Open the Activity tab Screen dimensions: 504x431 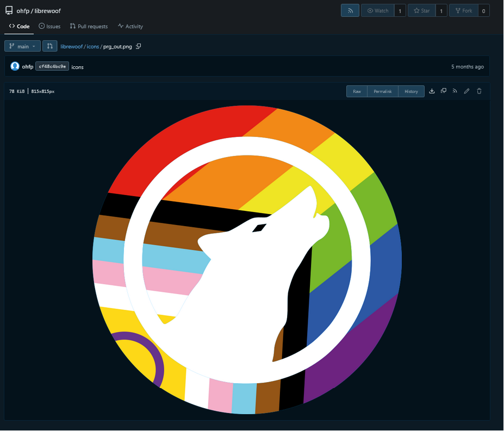coord(130,26)
